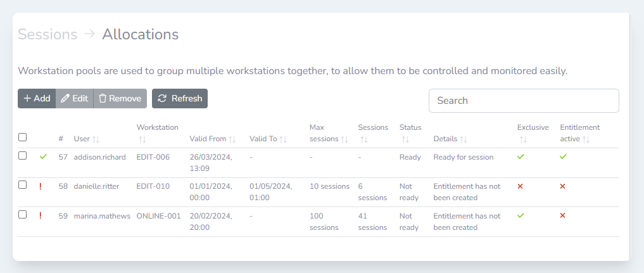
Task: Click the red warning icon for danielle.ritter
Action: pos(41,186)
